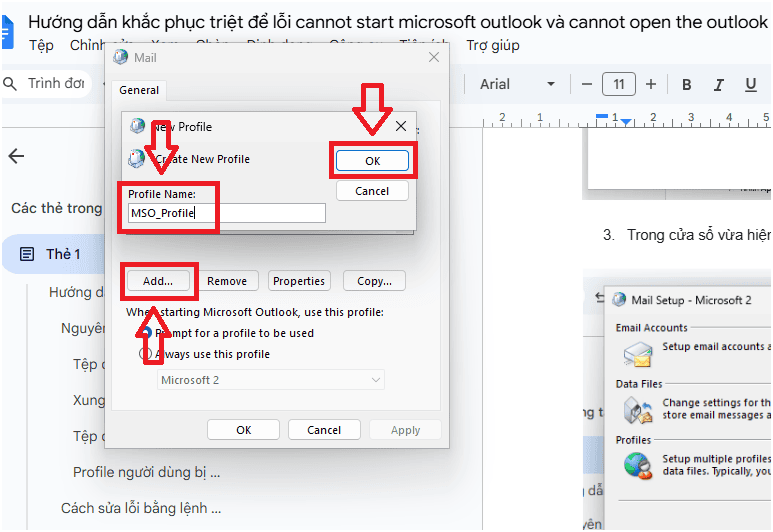Screen dimensions: 773x532
Task: Open the Trợ giúp menu
Action: (493, 45)
